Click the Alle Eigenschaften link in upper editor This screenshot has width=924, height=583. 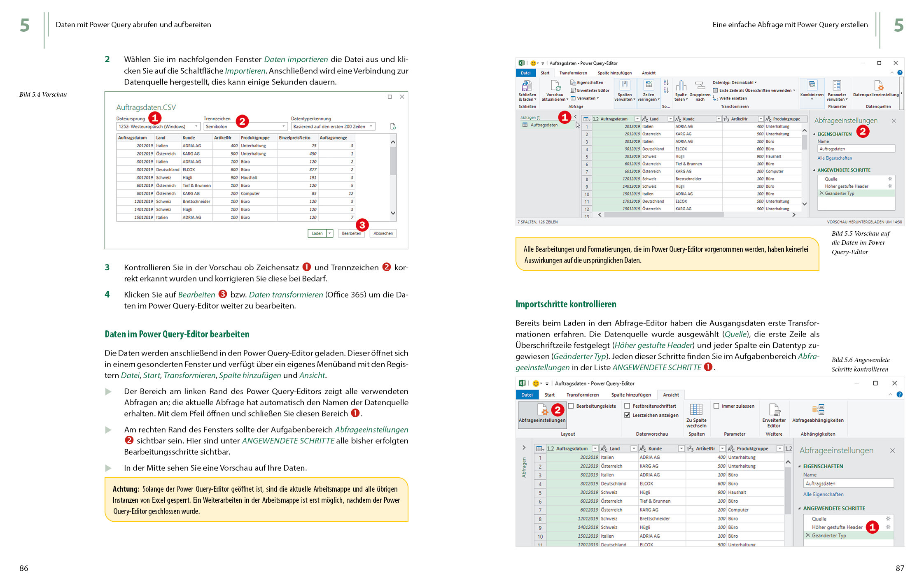(x=834, y=158)
